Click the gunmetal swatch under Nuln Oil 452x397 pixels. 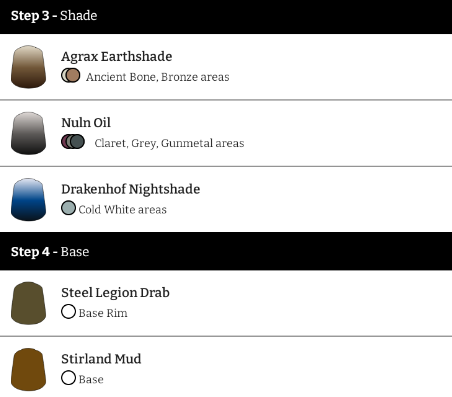[78, 142]
